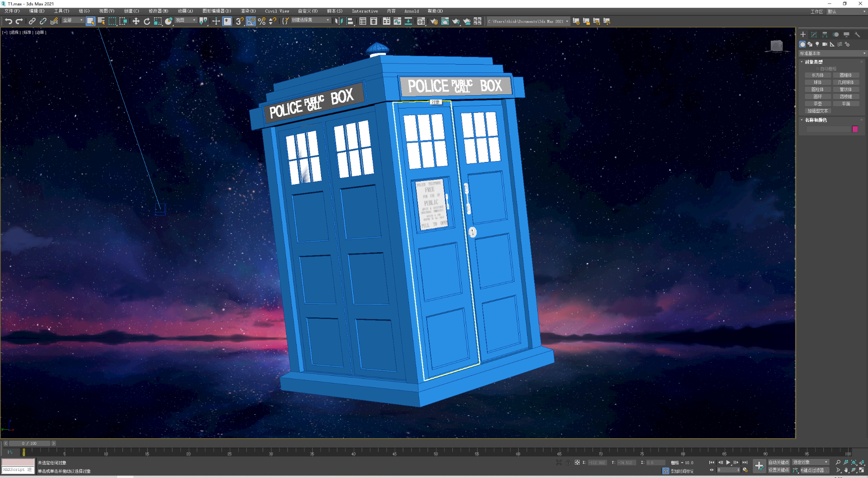Image resolution: width=868 pixels, height=478 pixels.
Task: Open the Shapes category in Create panel
Action: (810, 44)
